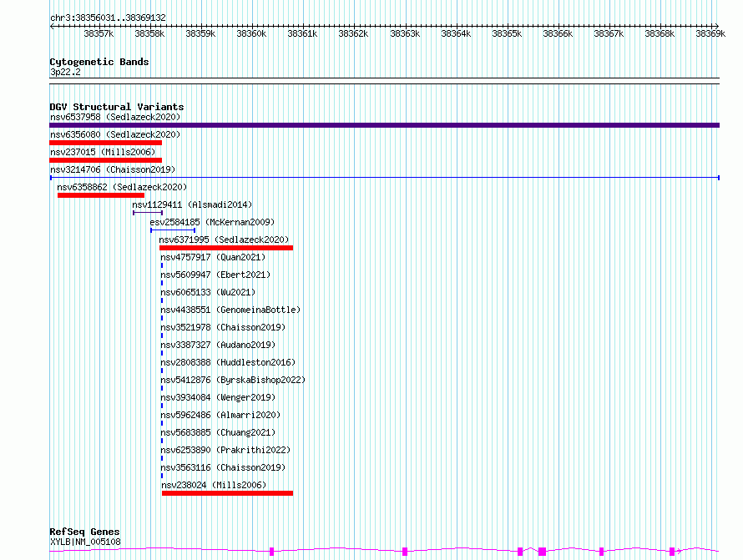Click the RefSeq Genes track title
Image resolution: width=743 pixels, height=560 pixels.
pyautogui.click(x=84, y=532)
